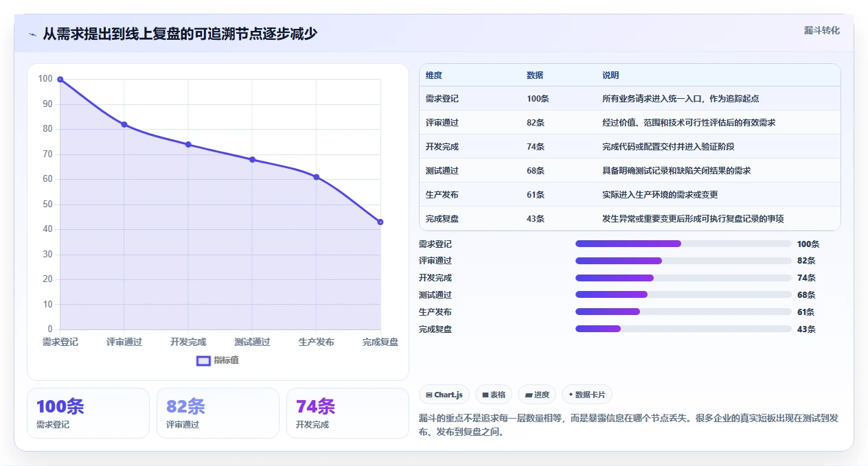Click the 测试通过 x-axis label

click(x=252, y=342)
